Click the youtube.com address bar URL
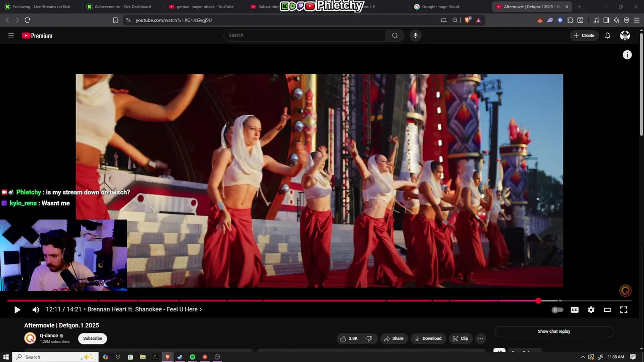Viewport: 644px width, 362px height. tap(174, 20)
